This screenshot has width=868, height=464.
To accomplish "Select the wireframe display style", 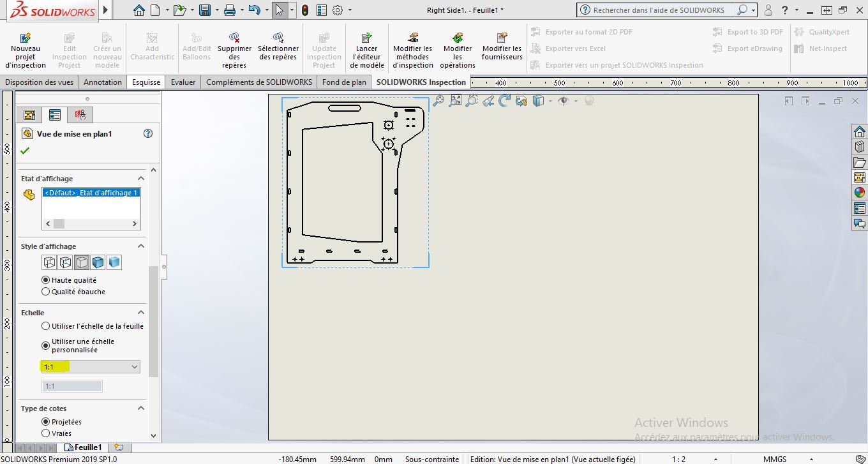I will (49, 262).
